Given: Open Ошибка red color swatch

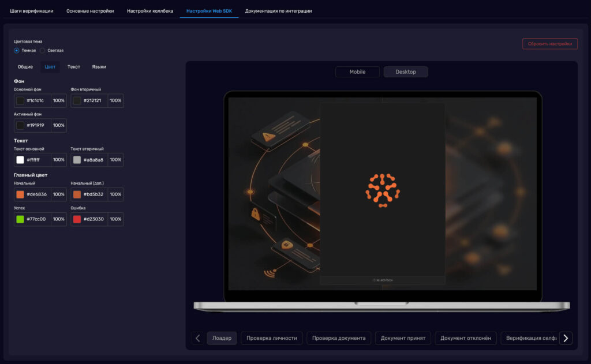Looking at the screenshot, I should coord(77,219).
